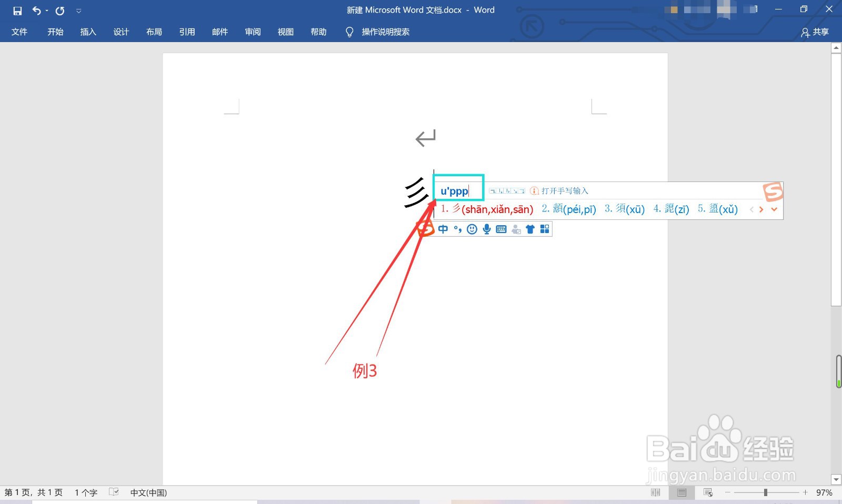
Task: Switch to Read Mode in the status bar
Action: [655, 492]
